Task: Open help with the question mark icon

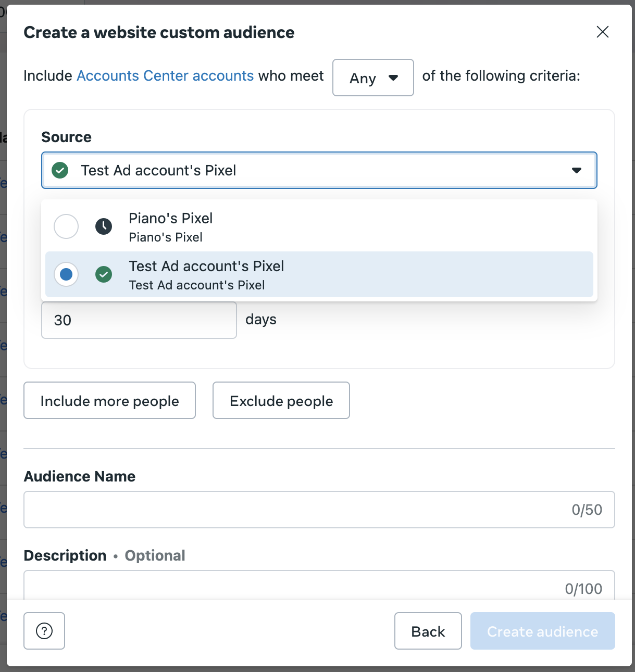Action: 44,631
